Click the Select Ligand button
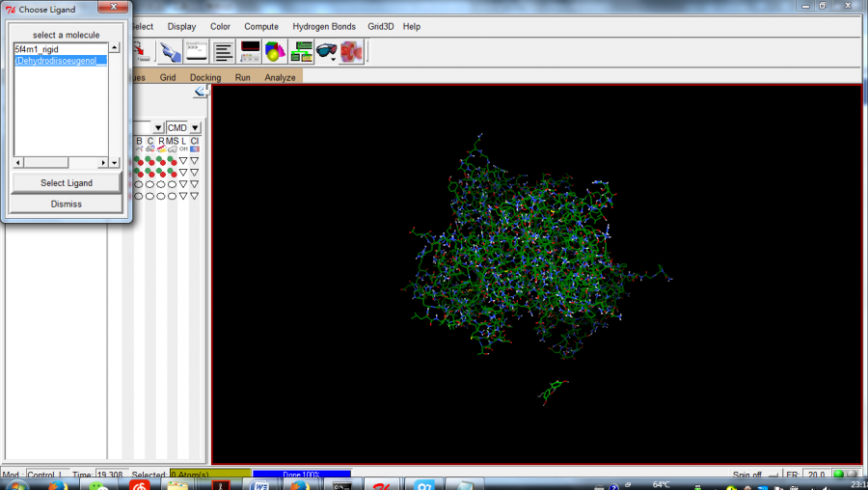The height and width of the screenshot is (490, 868). click(67, 182)
